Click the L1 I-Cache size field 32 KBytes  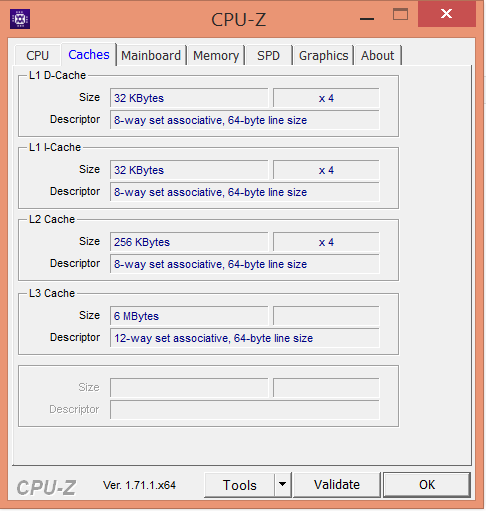pyautogui.click(x=189, y=170)
